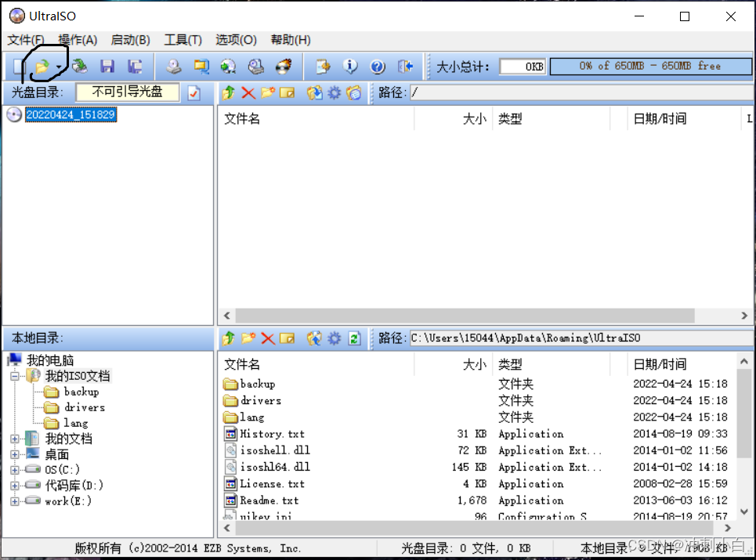Create new folder in disc directory pane

[268, 92]
